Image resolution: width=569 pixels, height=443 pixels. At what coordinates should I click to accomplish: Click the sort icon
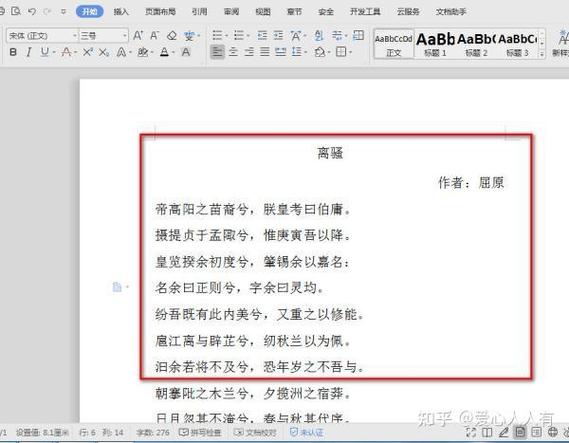(319, 36)
